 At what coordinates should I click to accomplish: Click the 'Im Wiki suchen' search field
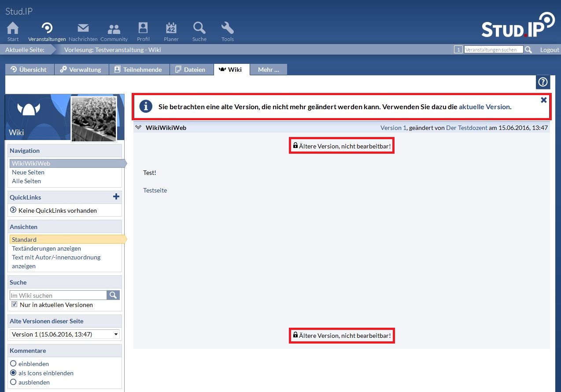tap(58, 296)
